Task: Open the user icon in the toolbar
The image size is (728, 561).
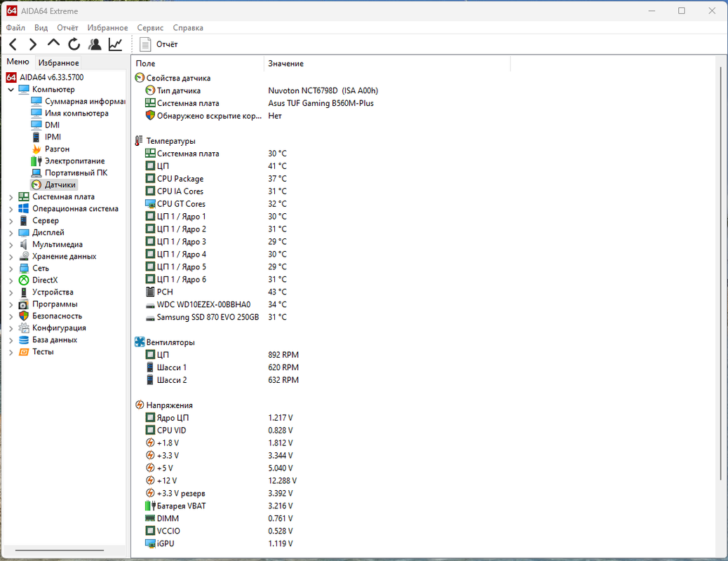Action: coord(95,45)
